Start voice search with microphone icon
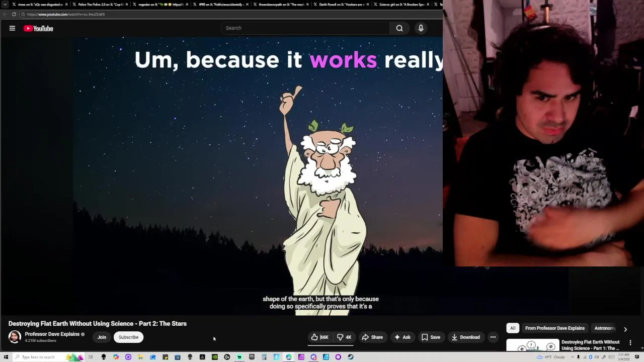 [421, 28]
